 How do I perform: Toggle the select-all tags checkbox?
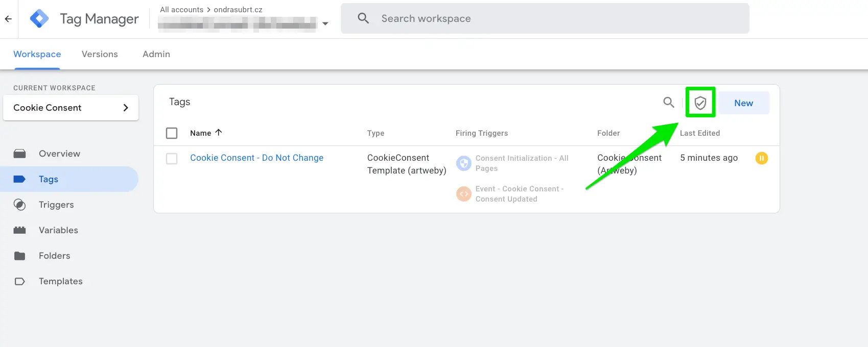172,133
